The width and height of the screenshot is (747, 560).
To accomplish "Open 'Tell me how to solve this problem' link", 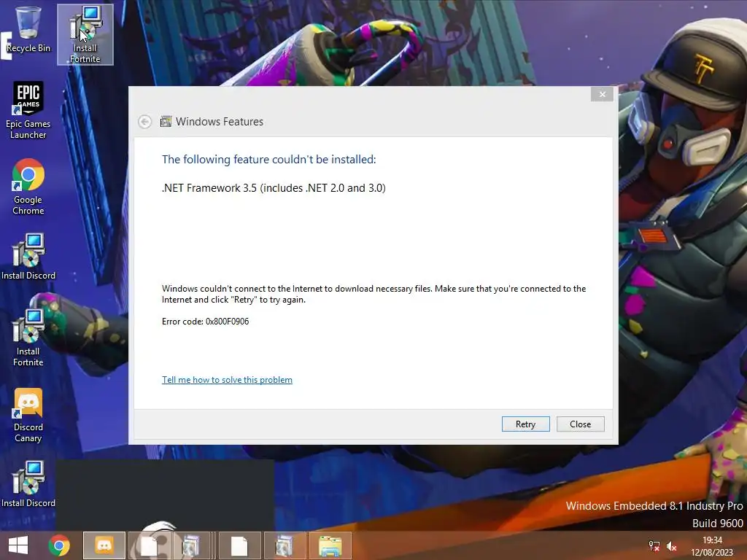I will pos(227,379).
